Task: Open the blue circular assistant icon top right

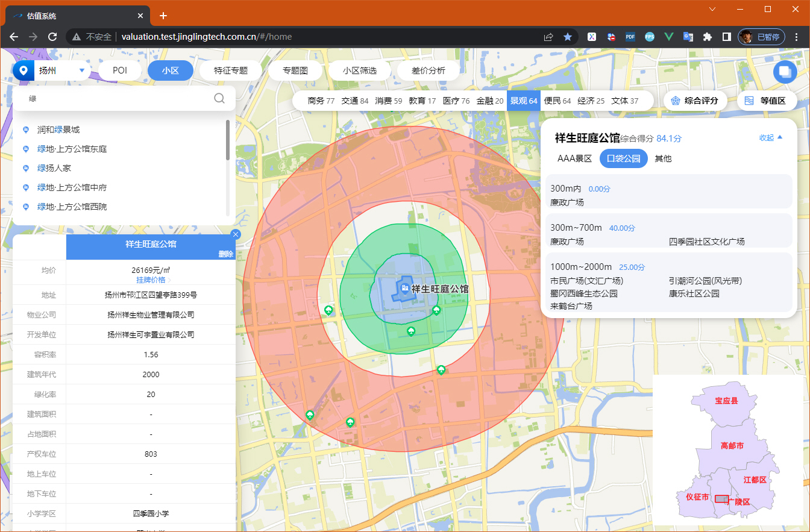Action: [x=785, y=72]
